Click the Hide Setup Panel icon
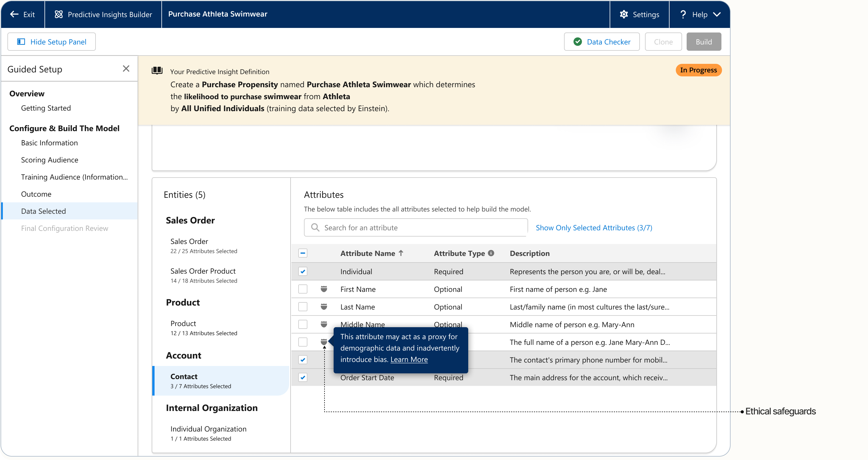The image size is (868, 460). [21, 41]
